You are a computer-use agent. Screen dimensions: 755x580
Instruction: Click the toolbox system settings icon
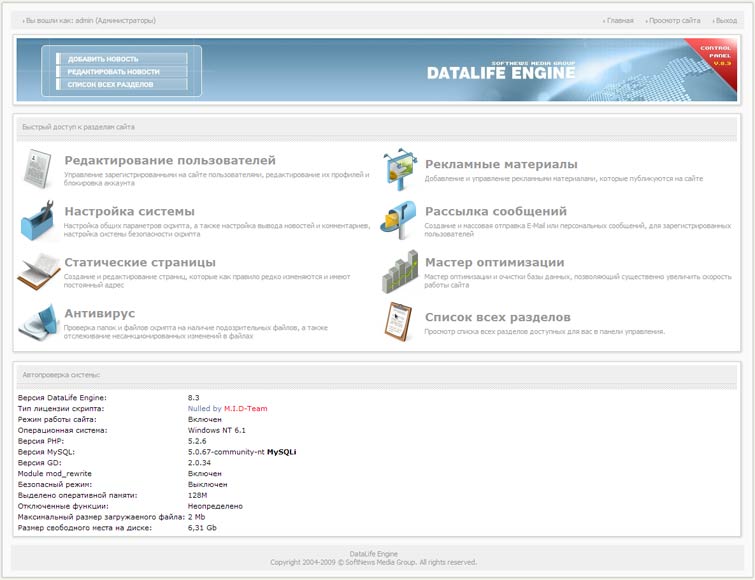[37, 220]
